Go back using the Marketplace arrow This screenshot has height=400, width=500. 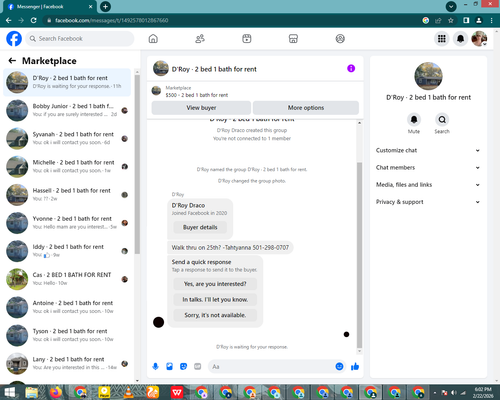12,61
